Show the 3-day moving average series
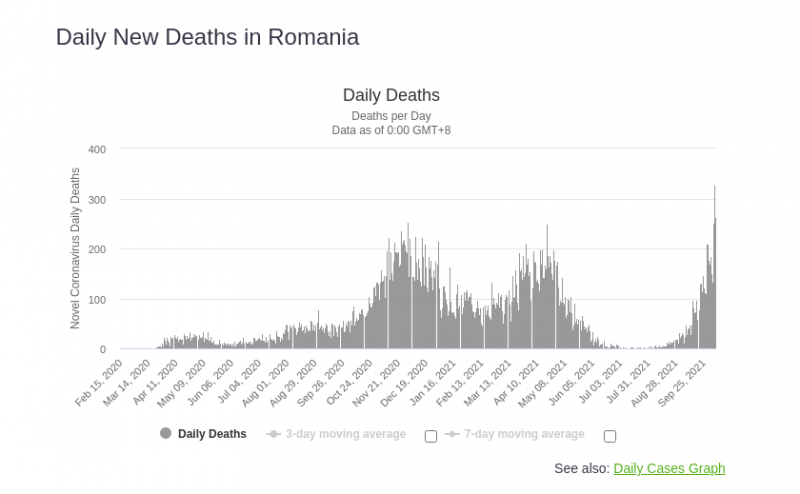Viewport: 800px width, 494px height. point(346,434)
